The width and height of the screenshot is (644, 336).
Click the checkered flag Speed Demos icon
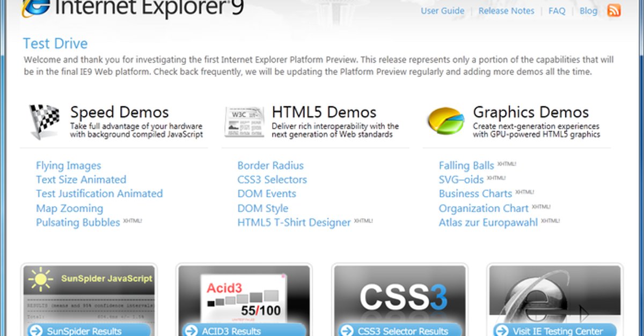pos(45,122)
